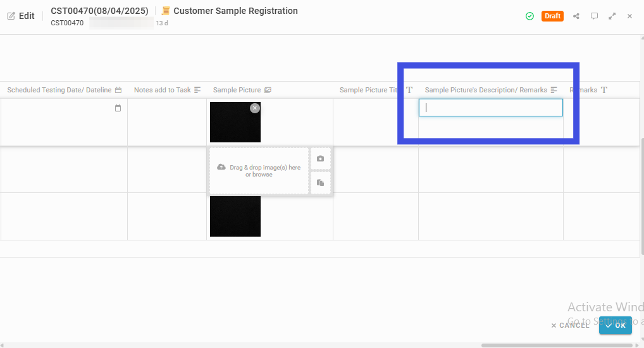This screenshot has height=348, width=644.
Task: Click the orange Draft status badge
Action: click(x=552, y=16)
